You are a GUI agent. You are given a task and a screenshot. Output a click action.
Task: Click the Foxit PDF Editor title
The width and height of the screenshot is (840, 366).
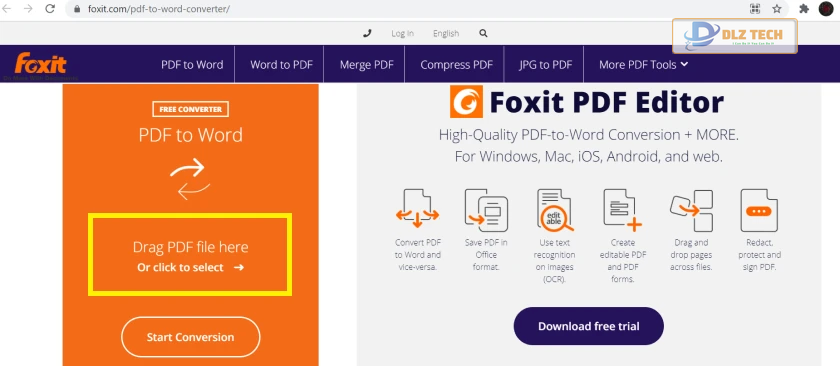[x=606, y=102]
